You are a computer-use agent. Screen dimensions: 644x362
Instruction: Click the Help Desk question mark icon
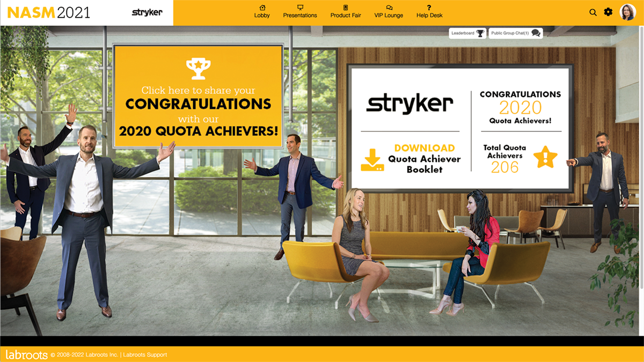(429, 8)
